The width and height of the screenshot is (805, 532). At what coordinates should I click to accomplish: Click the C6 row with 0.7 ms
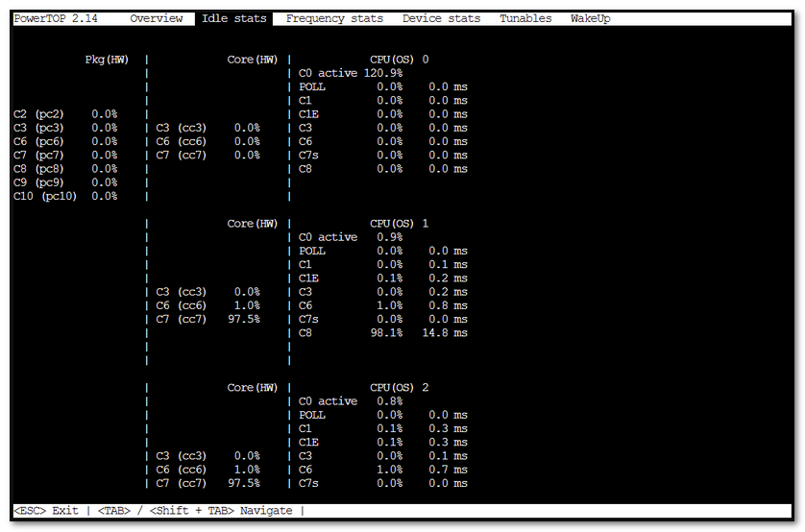(383, 470)
